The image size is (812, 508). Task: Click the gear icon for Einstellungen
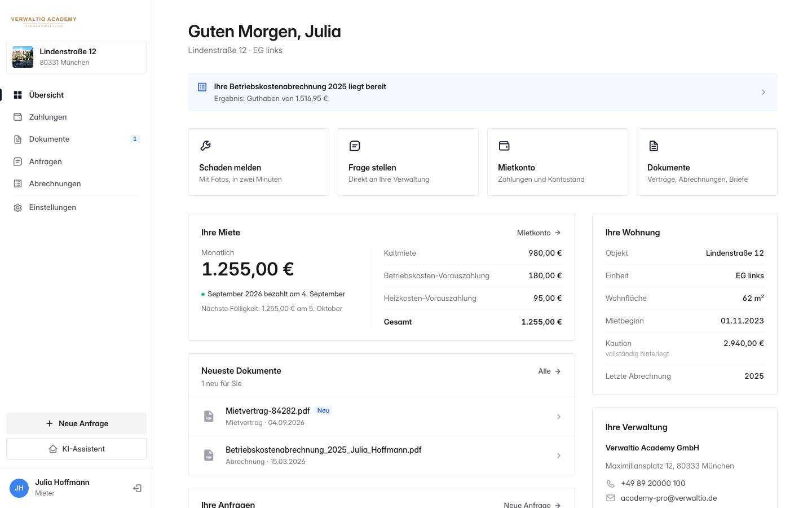pos(17,208)
